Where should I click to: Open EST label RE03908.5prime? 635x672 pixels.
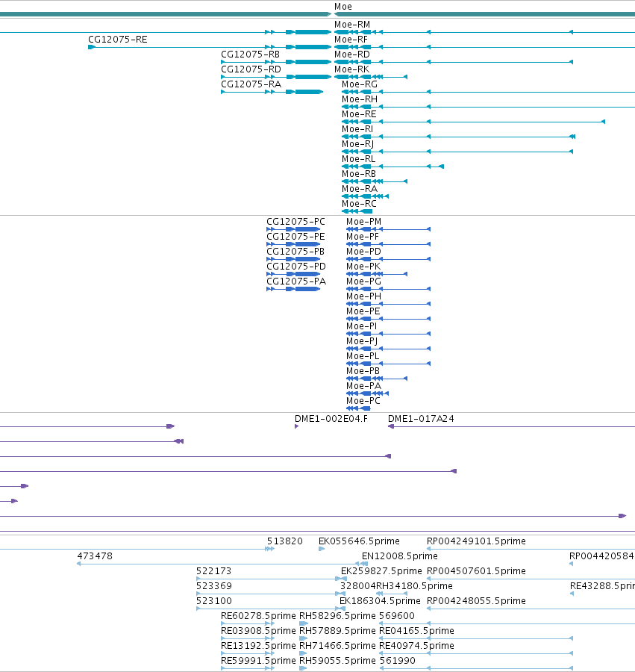tap(258, 631)
